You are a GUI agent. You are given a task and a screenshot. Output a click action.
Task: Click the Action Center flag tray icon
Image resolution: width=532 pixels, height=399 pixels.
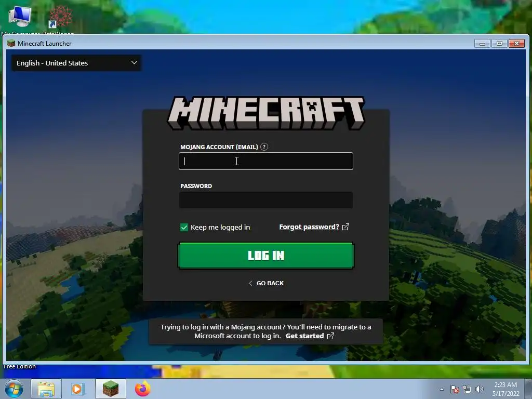455,389
